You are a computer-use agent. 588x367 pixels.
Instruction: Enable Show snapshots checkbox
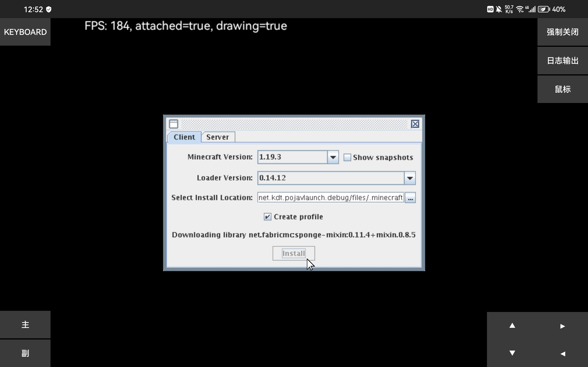(x=347, y=157)
